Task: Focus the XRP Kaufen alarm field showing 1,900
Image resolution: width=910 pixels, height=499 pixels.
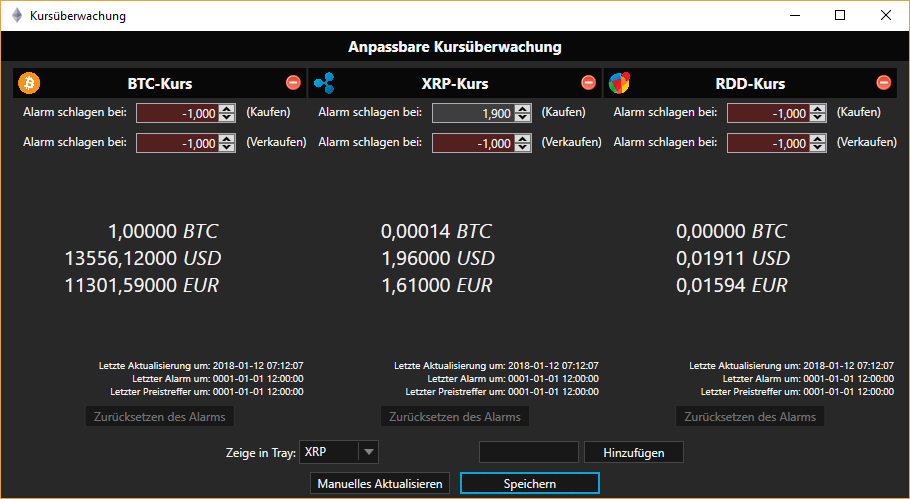Action: (473, 113)
